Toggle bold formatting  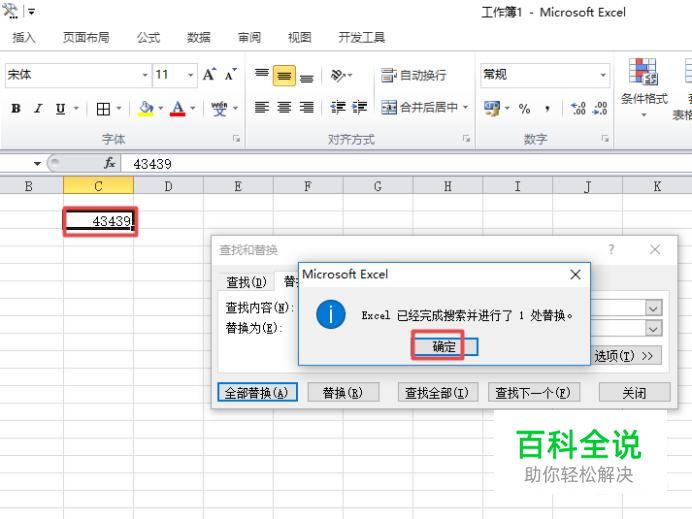(x=16, y=108)
